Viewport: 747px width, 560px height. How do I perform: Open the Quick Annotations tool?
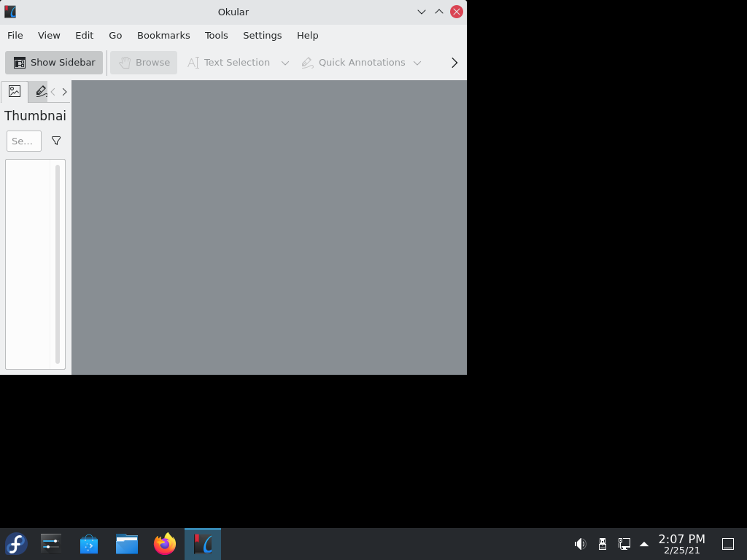[354, 63]
